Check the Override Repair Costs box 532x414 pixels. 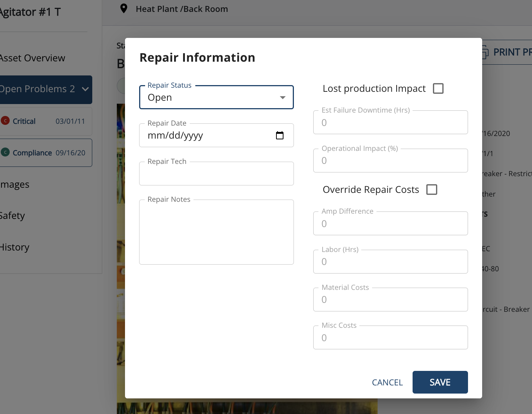click(x=432, y=190)
